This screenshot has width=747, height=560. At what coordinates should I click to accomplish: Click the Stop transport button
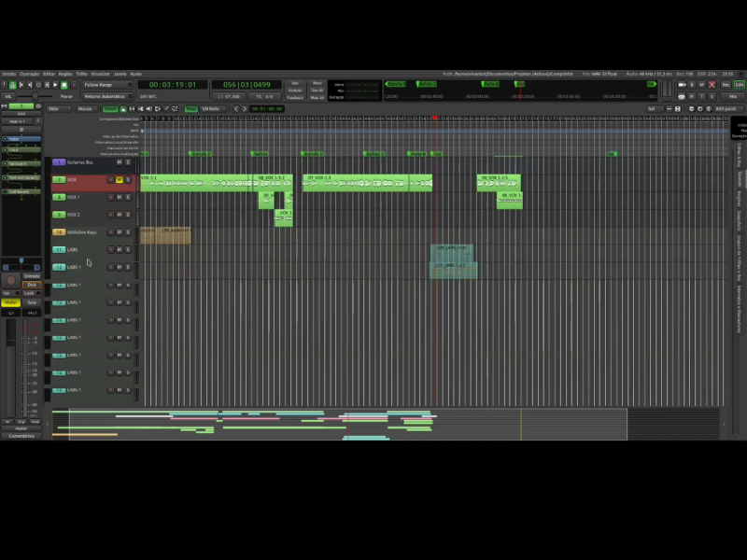point(63,85)
